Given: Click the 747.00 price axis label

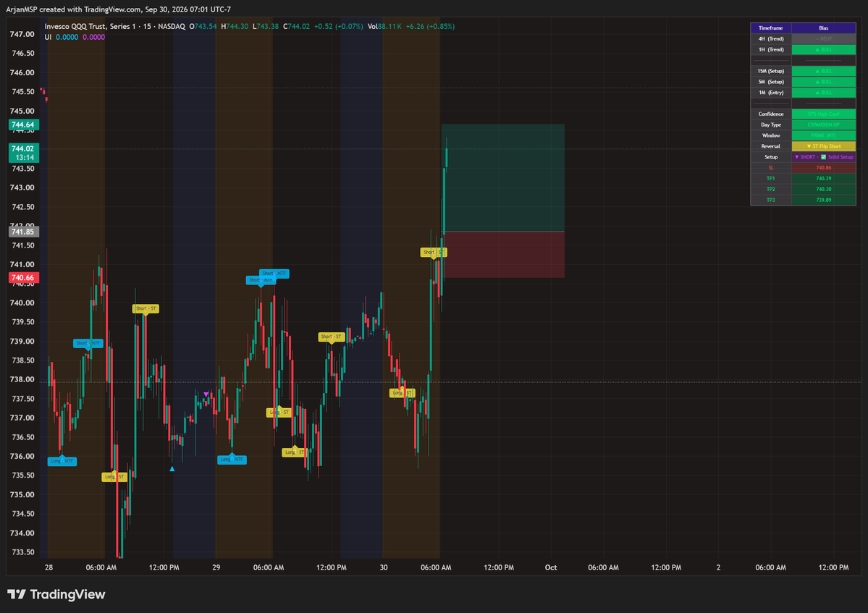Looking at the screenshot, I should tap(22, 34).
